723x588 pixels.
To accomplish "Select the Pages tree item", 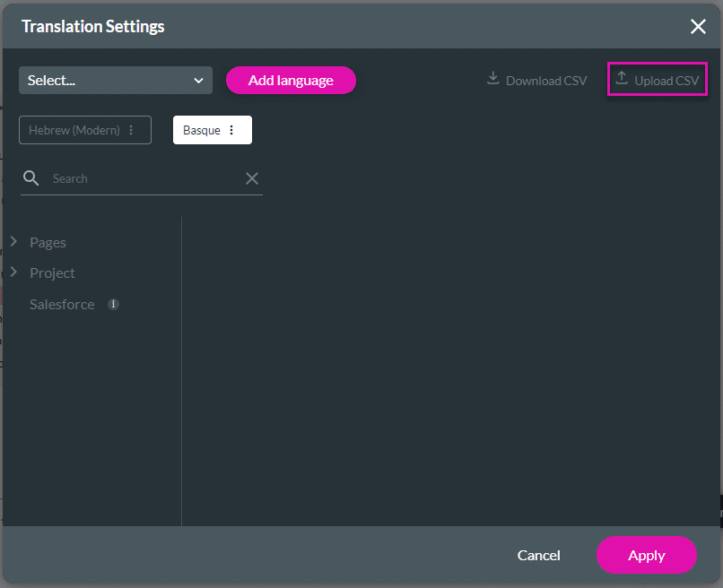I will (x=48, y=241).
